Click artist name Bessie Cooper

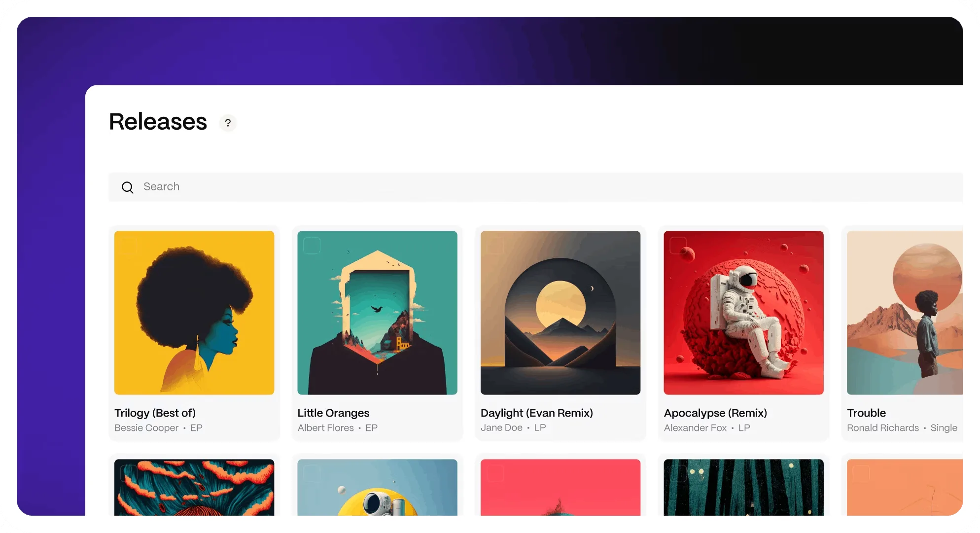(146, 428)
